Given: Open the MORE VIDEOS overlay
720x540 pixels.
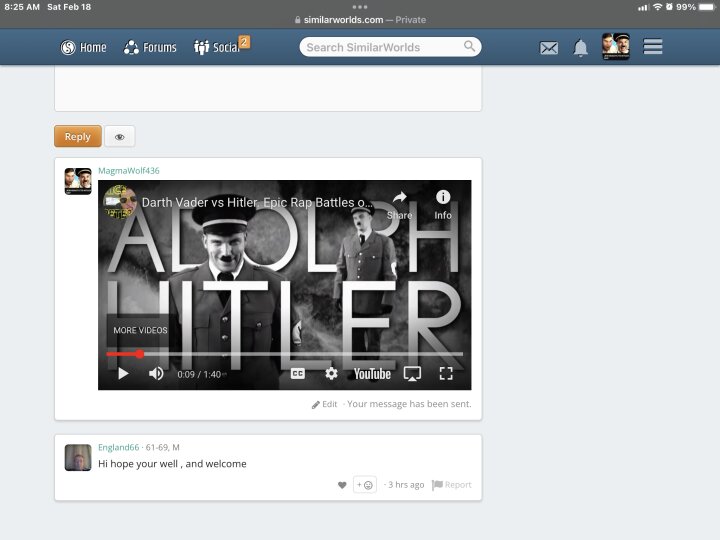Looking at the screenshot, I should tap(140, 330).
